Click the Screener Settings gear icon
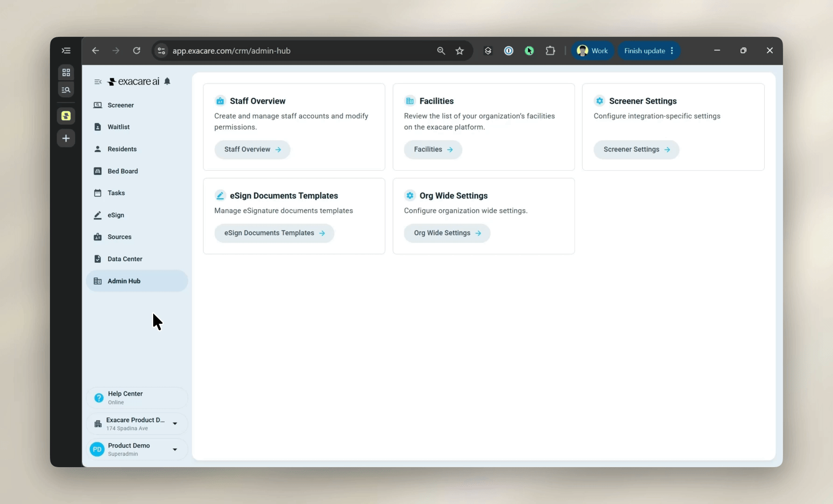The image size is (833, 504). tap(600, 101)
